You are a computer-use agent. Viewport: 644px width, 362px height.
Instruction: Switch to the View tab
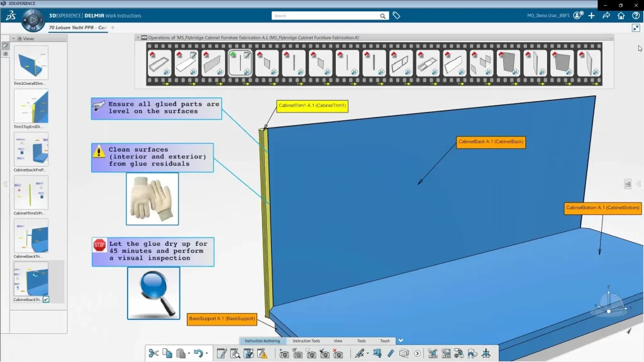[338, 341]
